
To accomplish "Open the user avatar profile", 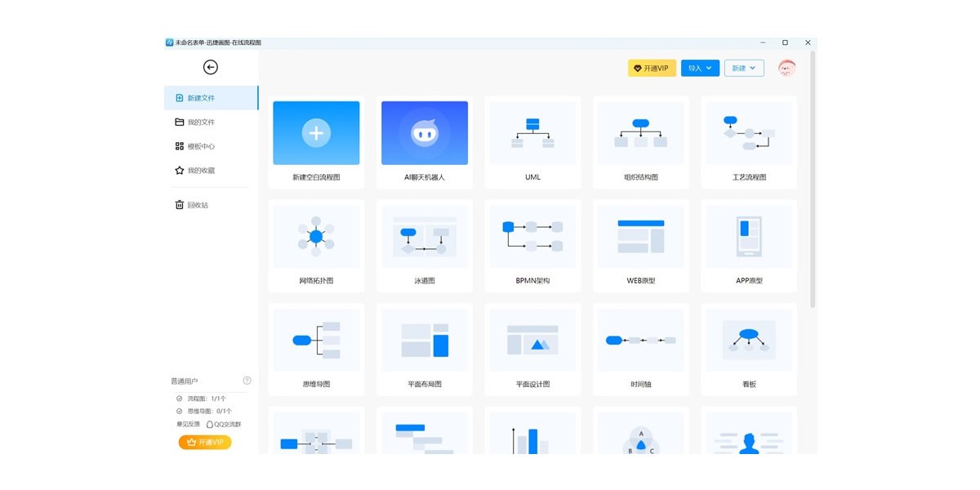I will pos(787,69).
